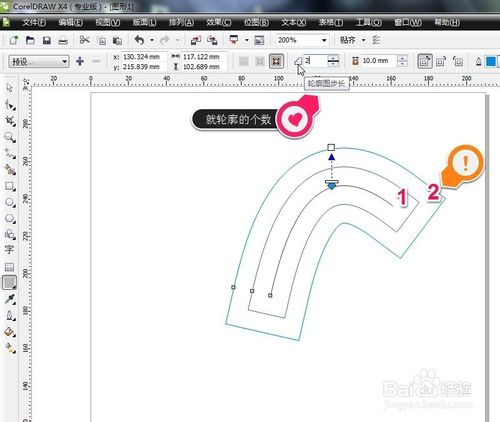
Task: Enable clockwise contour colors
Action: point(441,61)
